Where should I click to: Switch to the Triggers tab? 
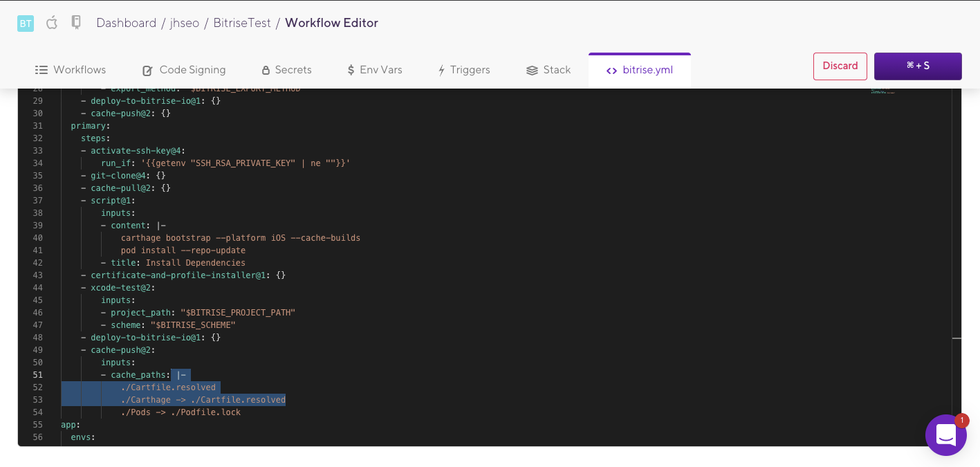pos(463,70)
